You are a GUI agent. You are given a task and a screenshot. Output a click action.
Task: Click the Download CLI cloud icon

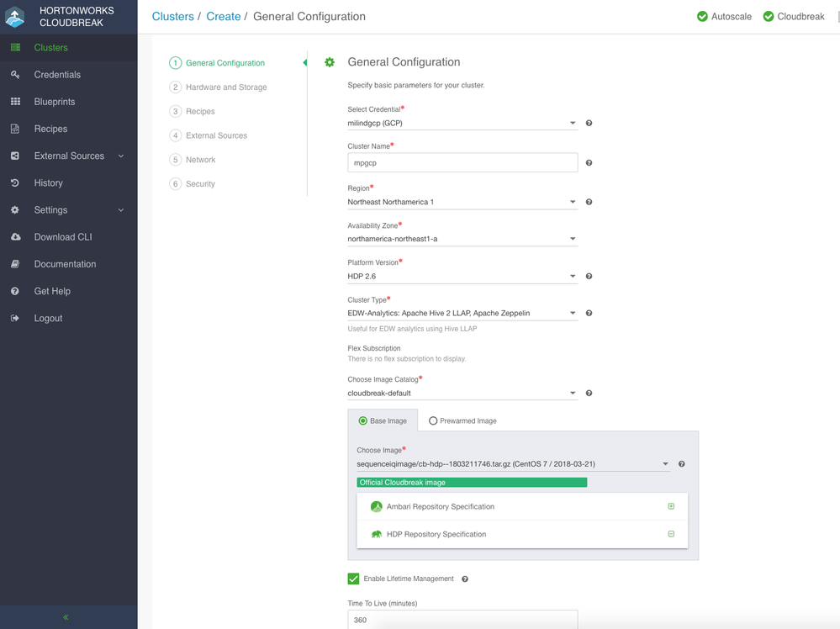(x=15, y=237)
